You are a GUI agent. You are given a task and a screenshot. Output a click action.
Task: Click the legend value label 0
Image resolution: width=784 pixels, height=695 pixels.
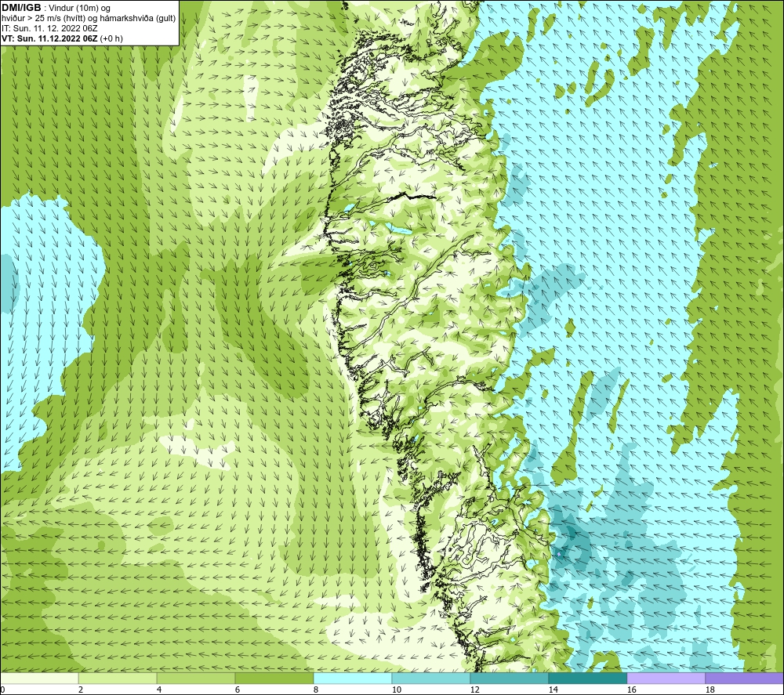click(2, 690)
